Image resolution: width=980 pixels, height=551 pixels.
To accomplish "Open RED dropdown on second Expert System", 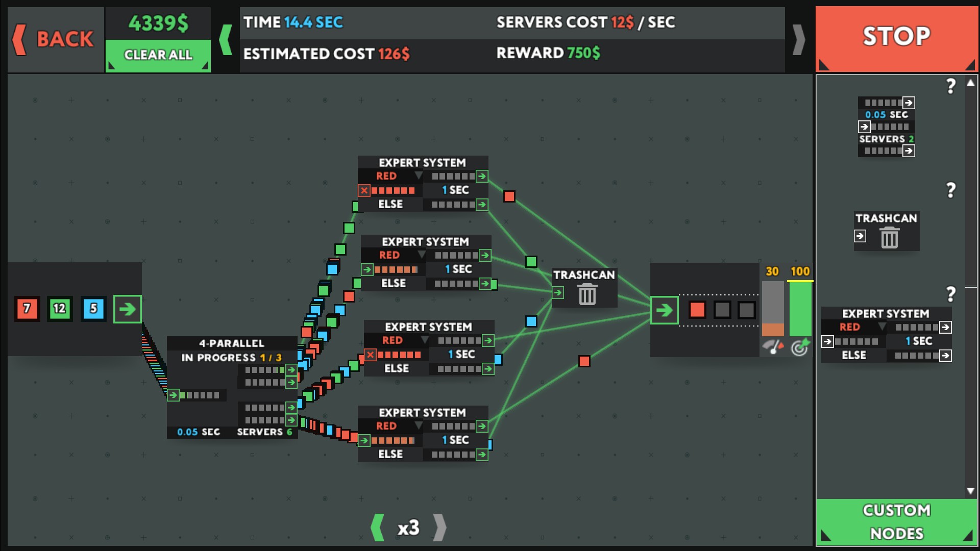I will coord(394,255).
